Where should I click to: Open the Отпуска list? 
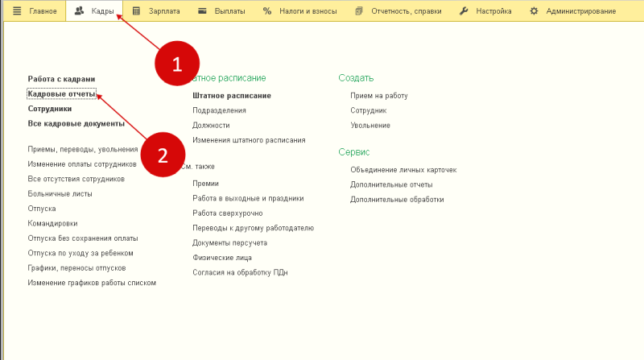coord(42,209)
